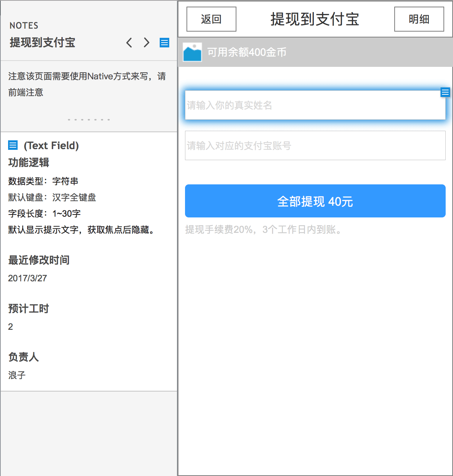Click the 返回 back button
453x476 pixels.
coord(211,19)
